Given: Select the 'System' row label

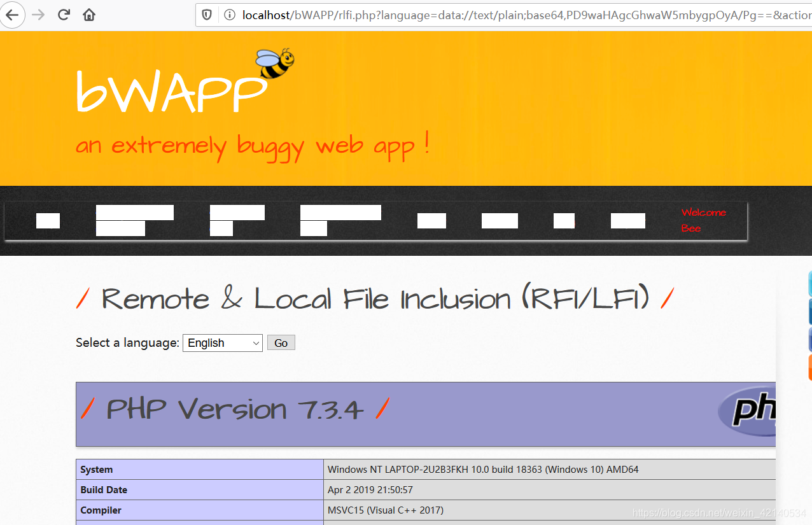Looking at the screenshot, I should 97,470.
